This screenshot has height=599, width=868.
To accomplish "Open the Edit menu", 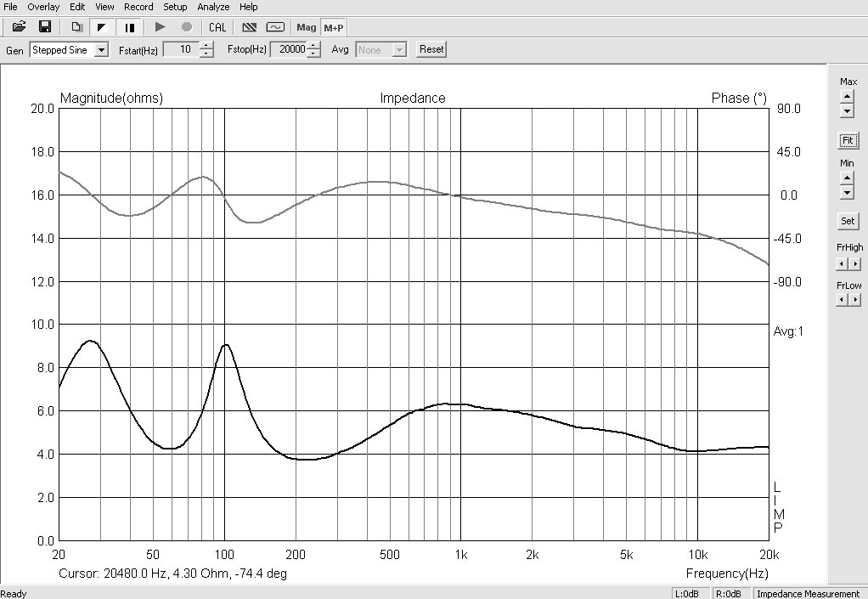I will tap(77, 7).
